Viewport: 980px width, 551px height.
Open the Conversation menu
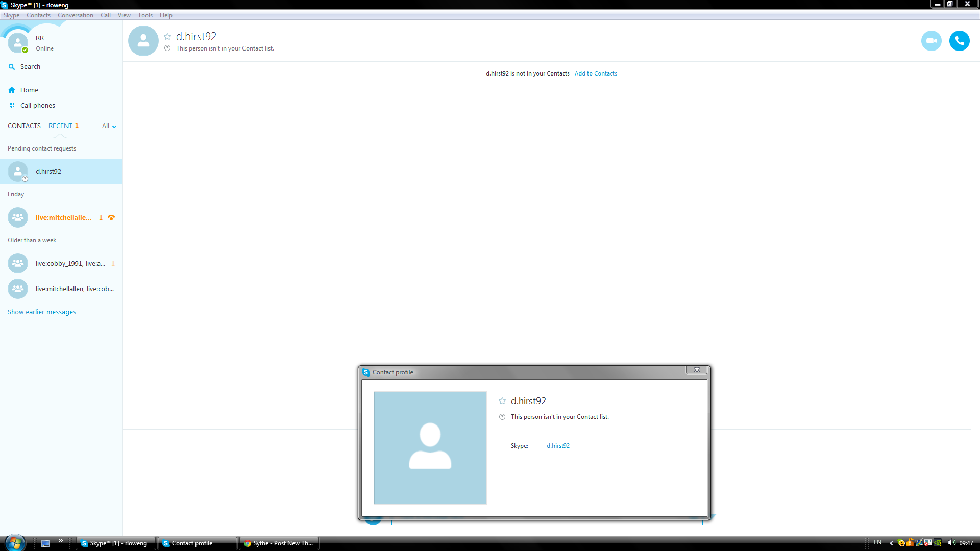point(75,15)
